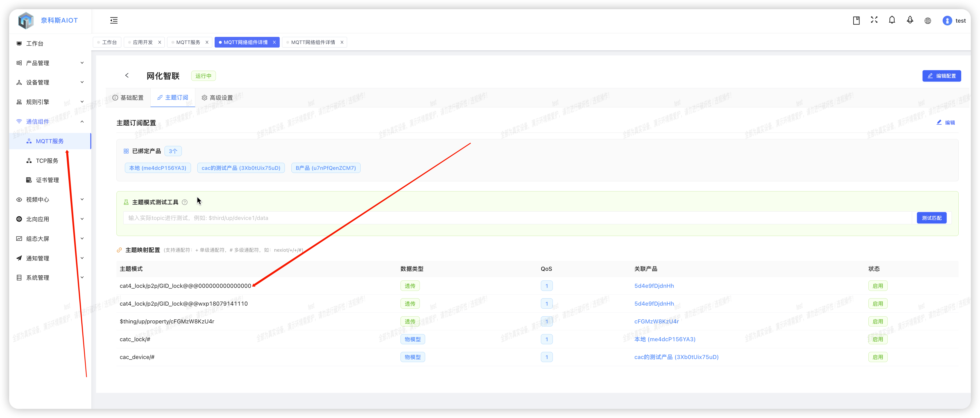Image resolution: width=980 pixels, height=418 pixels.
Task: Open the test user avatar
Action: 947,21
